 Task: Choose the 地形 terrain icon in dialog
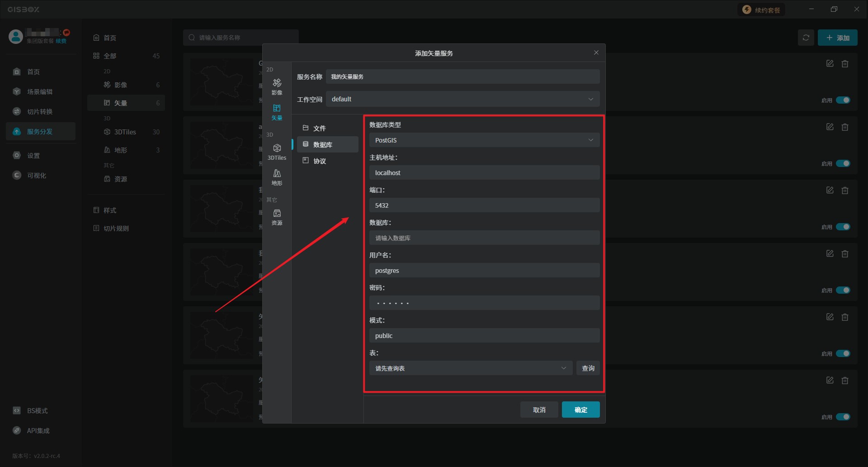click(277, 177)
